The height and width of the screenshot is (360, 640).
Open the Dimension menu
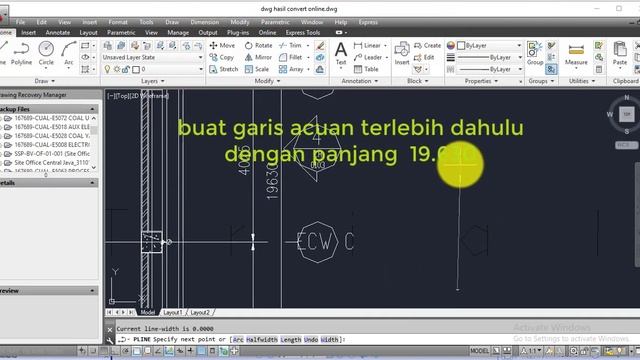point(204,22)
